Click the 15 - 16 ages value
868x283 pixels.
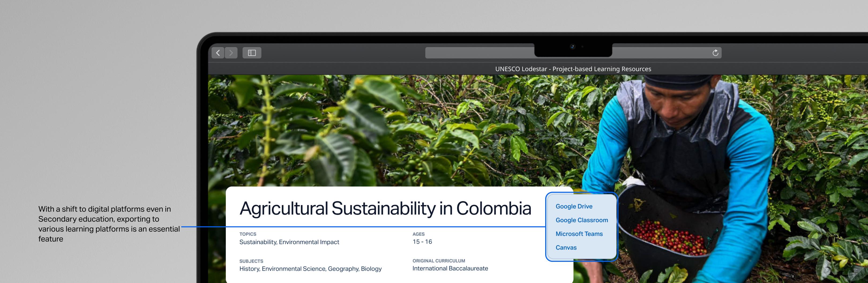point(422,242)
